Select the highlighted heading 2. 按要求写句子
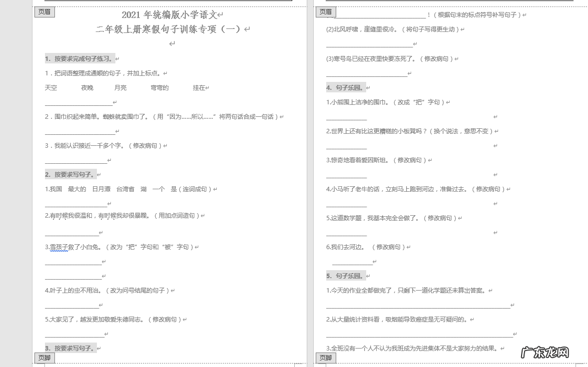The width and height of the screenshot is (588, 367). tap(71, 174)
